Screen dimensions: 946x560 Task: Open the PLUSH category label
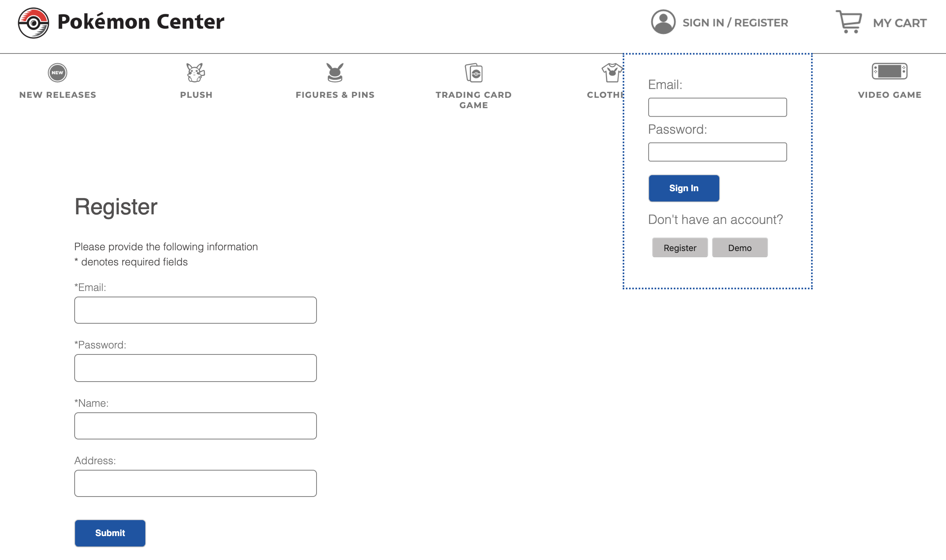coord(196,95)
